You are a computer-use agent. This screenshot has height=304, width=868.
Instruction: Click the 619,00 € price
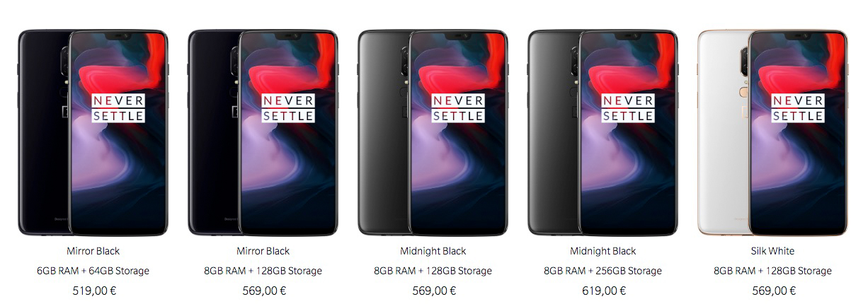(604, 291)
